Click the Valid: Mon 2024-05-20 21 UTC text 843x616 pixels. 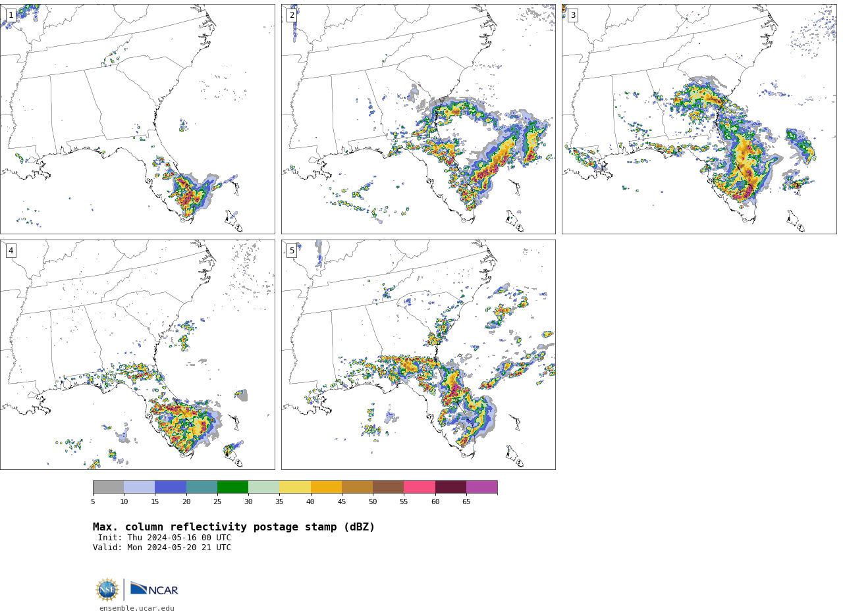coord(162,548)
